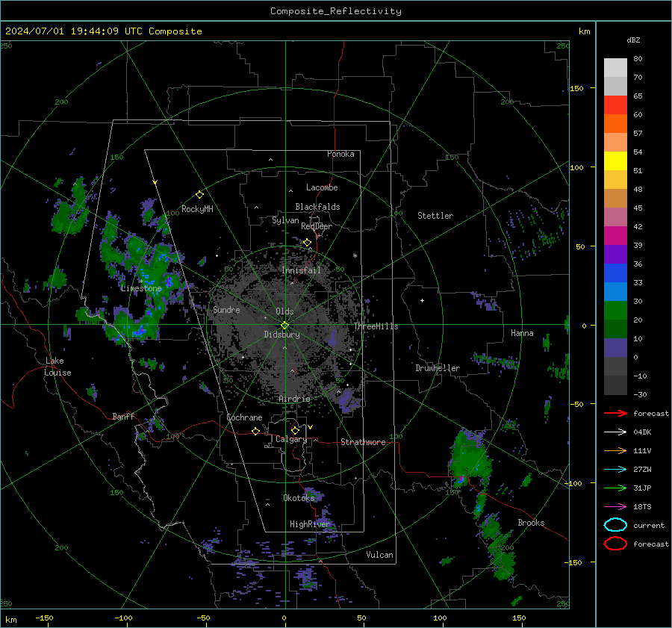The width and height of the screenshot is (672, 628).
Task: Click the Blackfalds label
Action: (317, 207)
